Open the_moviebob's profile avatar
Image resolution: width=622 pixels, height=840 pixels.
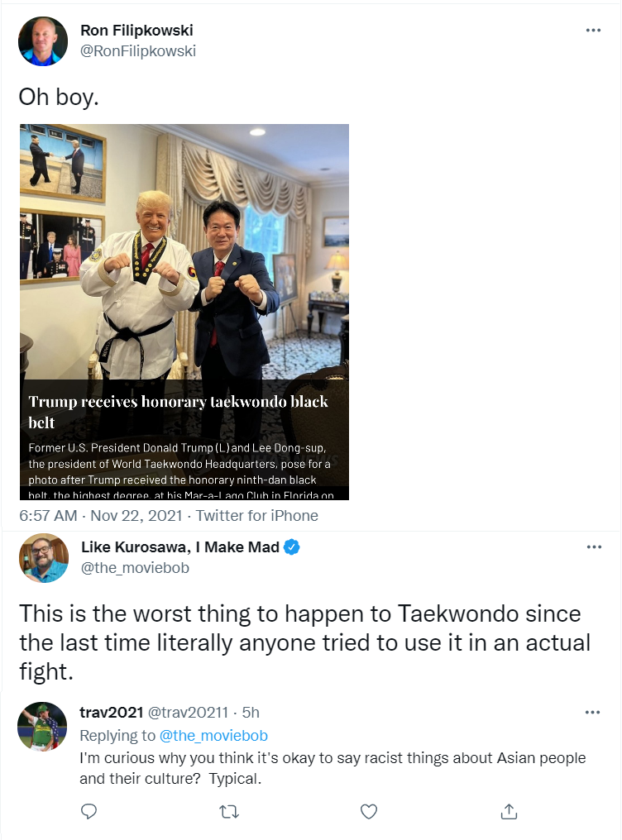[44, 558]
